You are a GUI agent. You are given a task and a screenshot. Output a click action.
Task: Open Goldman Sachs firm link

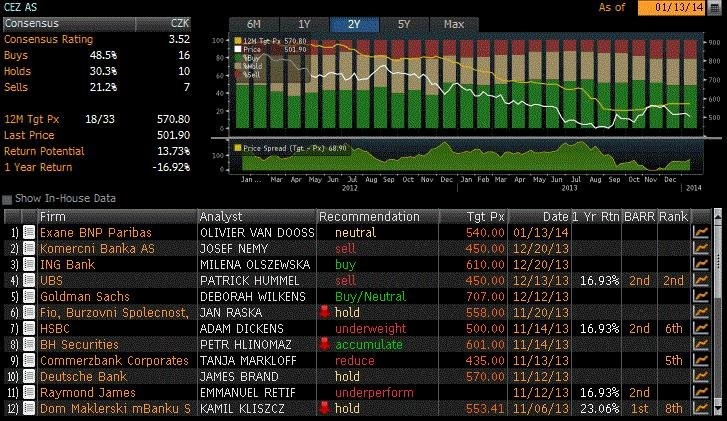(85, 296)
